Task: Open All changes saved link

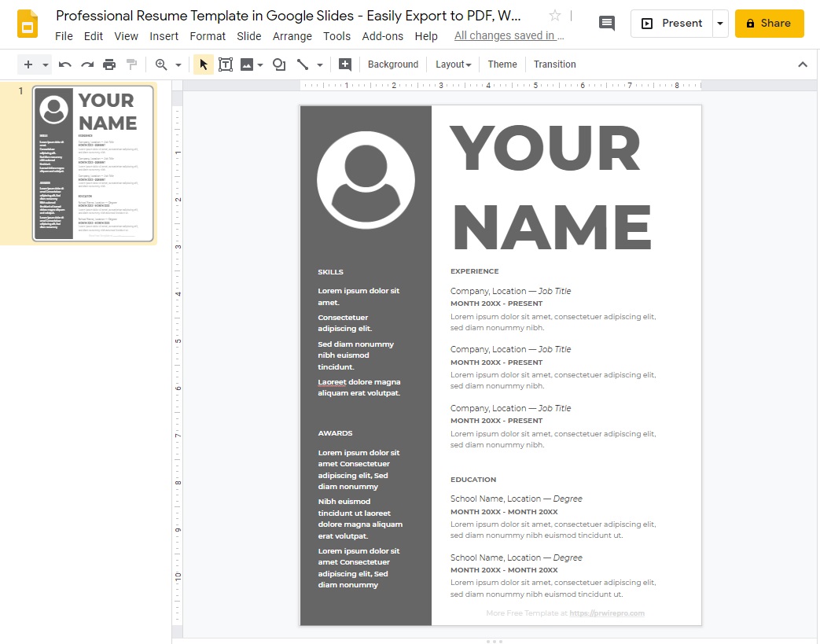Action: pyautogui.click(x=509, y=35)
